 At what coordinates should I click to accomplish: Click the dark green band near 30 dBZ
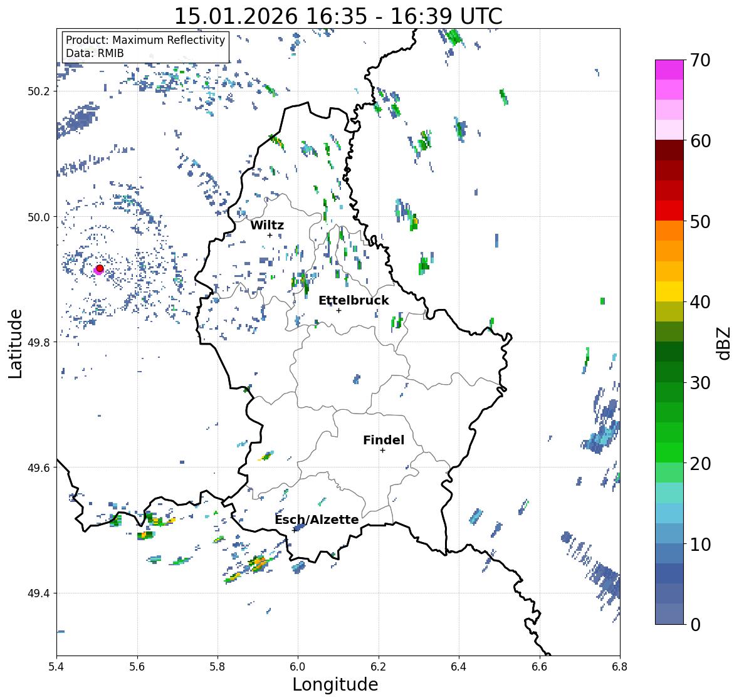(x=669, y=372)
